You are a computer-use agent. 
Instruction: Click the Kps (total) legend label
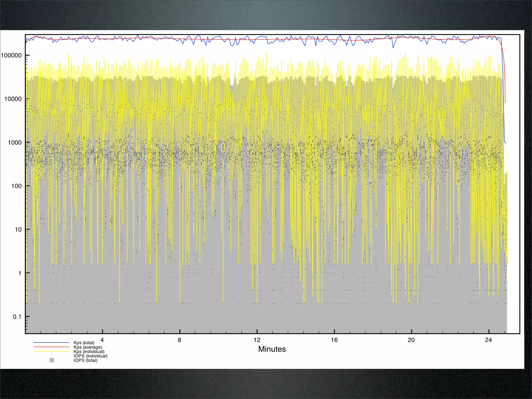point(84,343)
